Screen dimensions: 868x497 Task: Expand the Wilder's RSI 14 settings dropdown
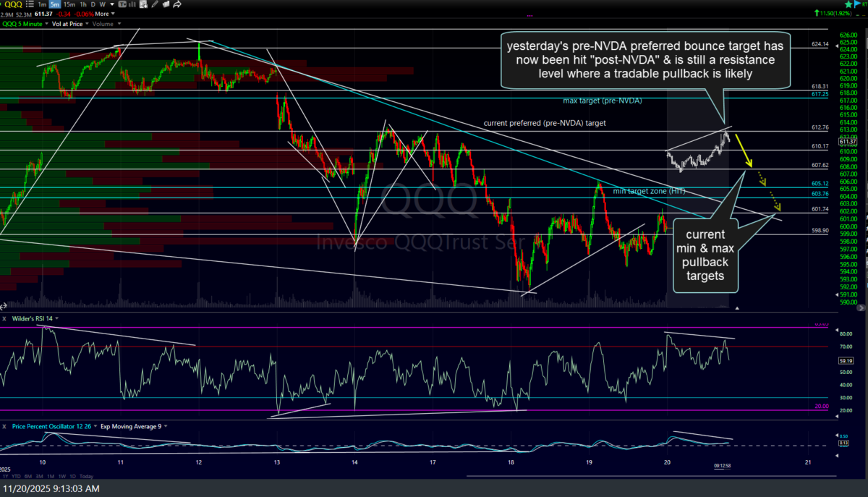(56, 318)
